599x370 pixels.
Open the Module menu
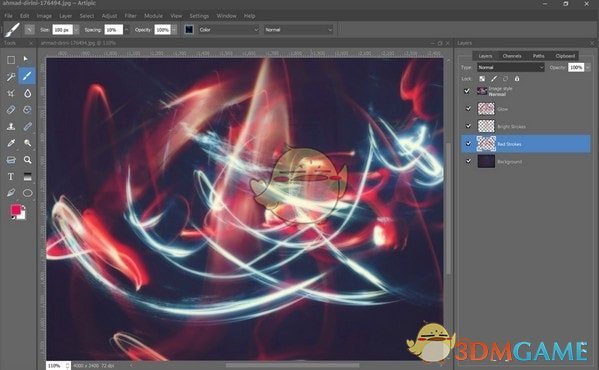pyautogui.click(x=153, y=16)
